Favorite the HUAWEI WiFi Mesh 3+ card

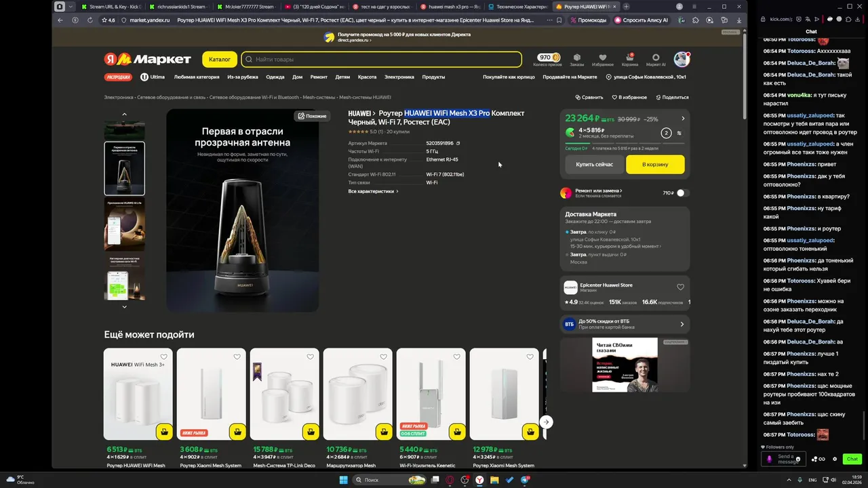163,357
